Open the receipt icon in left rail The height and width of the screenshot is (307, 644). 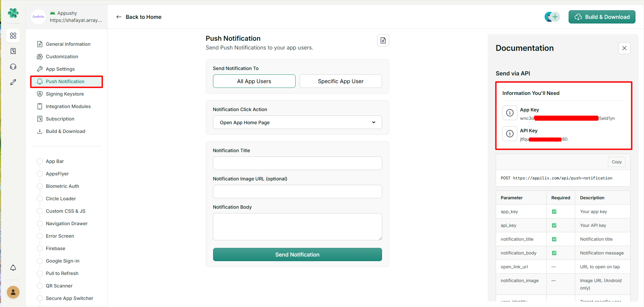click(x=13, y=51)
